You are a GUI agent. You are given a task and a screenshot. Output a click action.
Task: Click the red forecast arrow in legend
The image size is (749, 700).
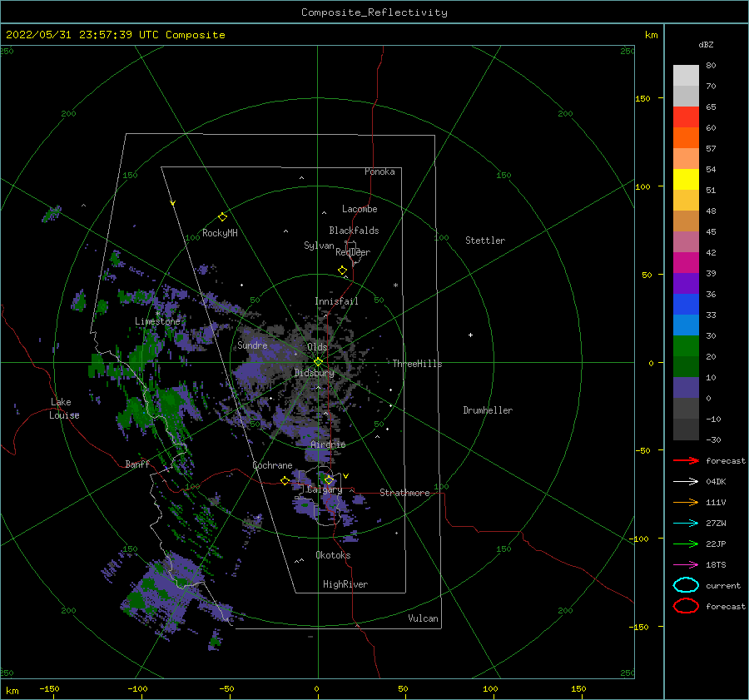pyautogui.click(x=686, y=460)
